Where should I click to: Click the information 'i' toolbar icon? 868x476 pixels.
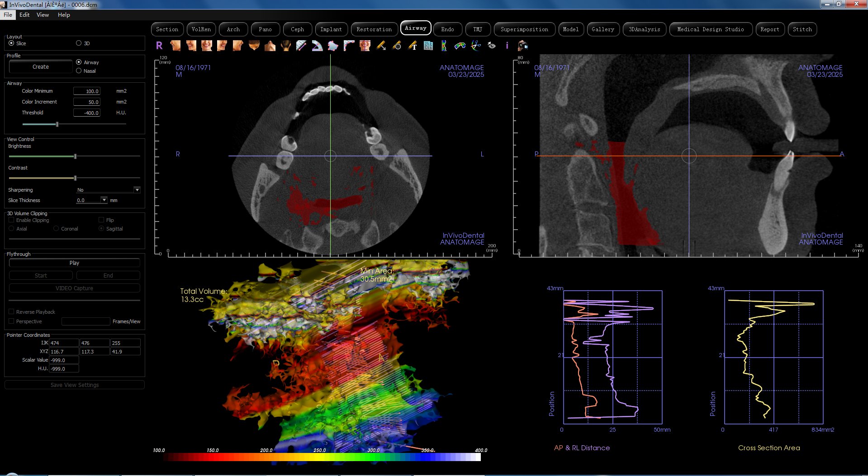(507, 46)
